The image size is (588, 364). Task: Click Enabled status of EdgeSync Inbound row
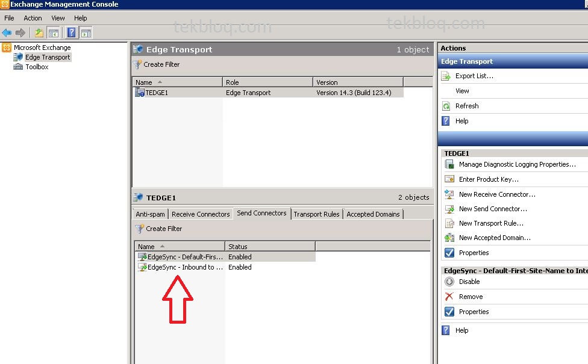(x=240, y=267)
